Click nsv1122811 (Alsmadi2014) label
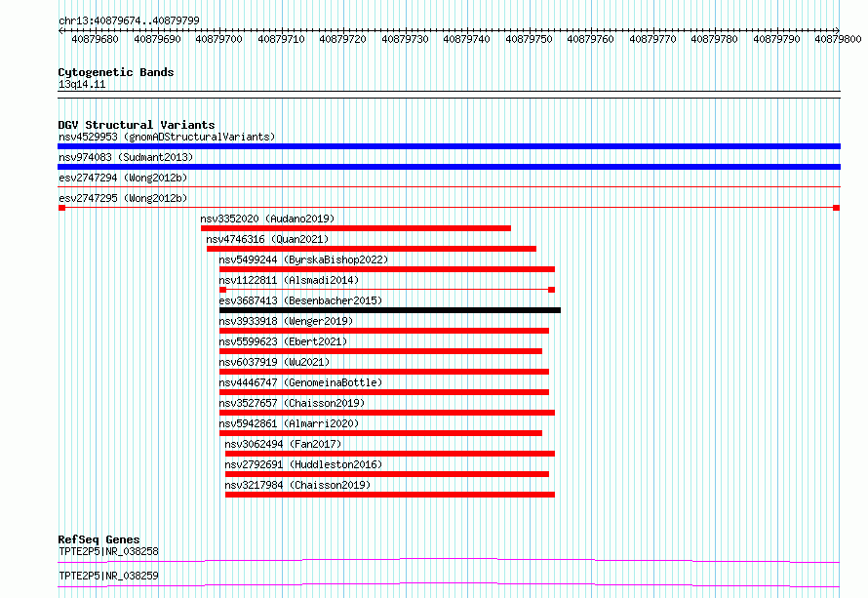868x598 pixels. [289, 280]
